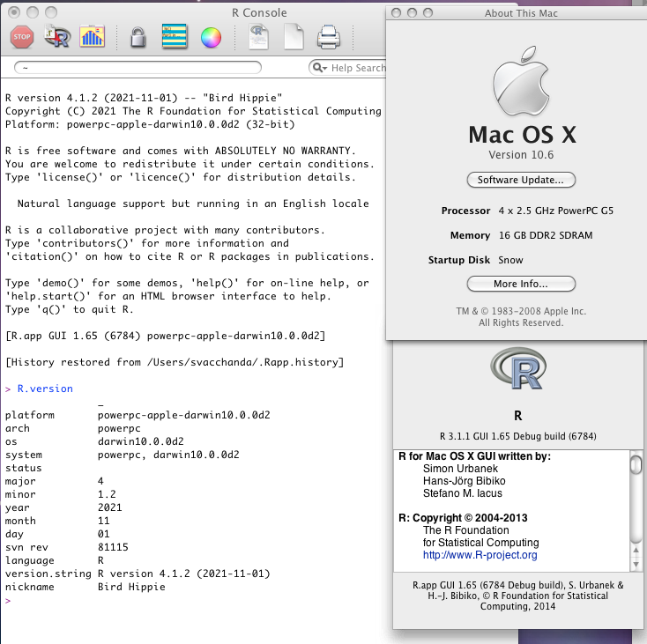The image size is (647, 644).
Task: Click the R logo in the About R window
Action: (518, 368)
